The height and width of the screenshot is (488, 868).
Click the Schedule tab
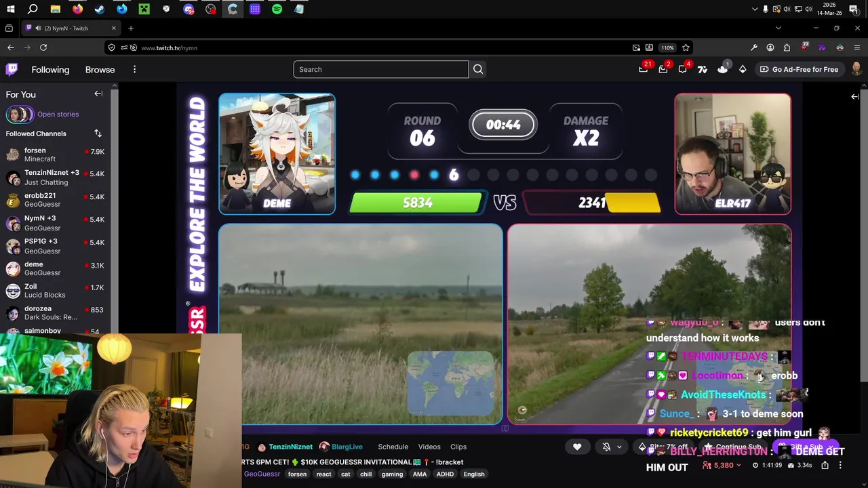393,447
